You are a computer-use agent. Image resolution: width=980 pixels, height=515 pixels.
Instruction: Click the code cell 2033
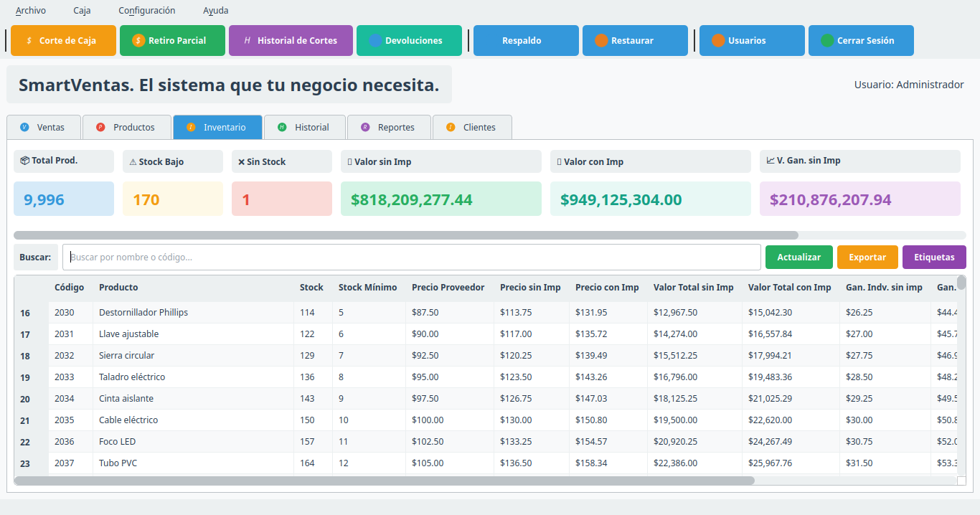click(x=71, y=377)
